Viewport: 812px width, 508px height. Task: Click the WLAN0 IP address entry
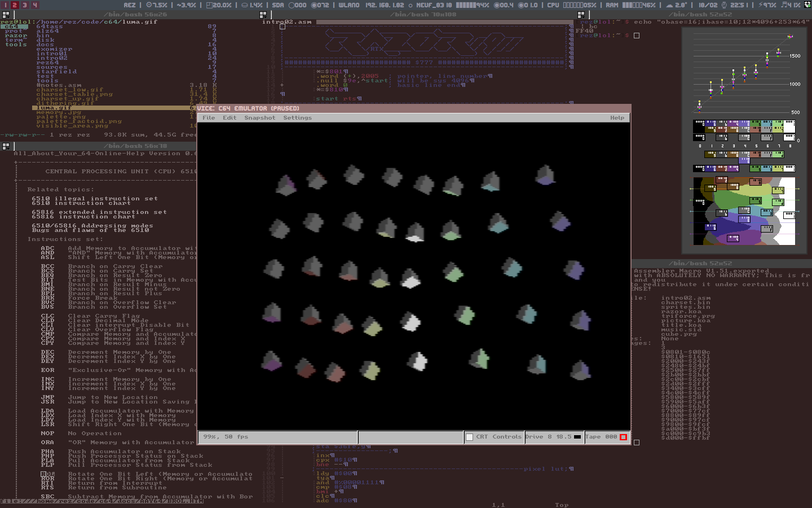point(371,5)
